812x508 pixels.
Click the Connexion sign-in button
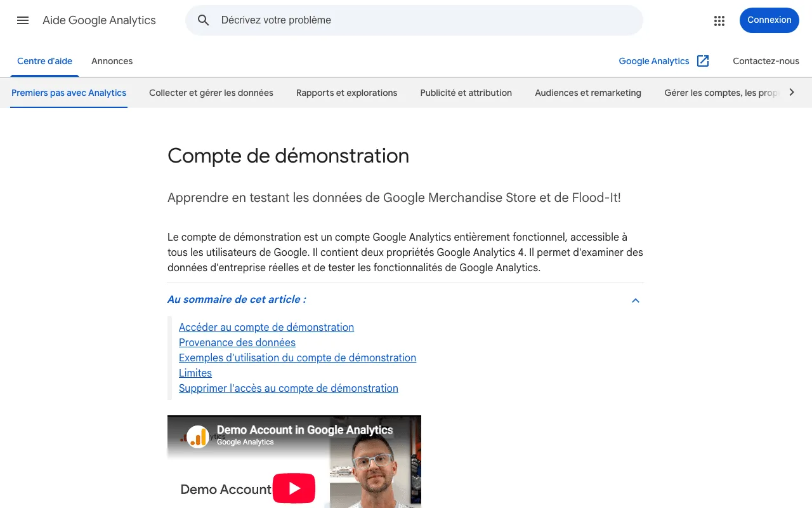tap(769, 20)
